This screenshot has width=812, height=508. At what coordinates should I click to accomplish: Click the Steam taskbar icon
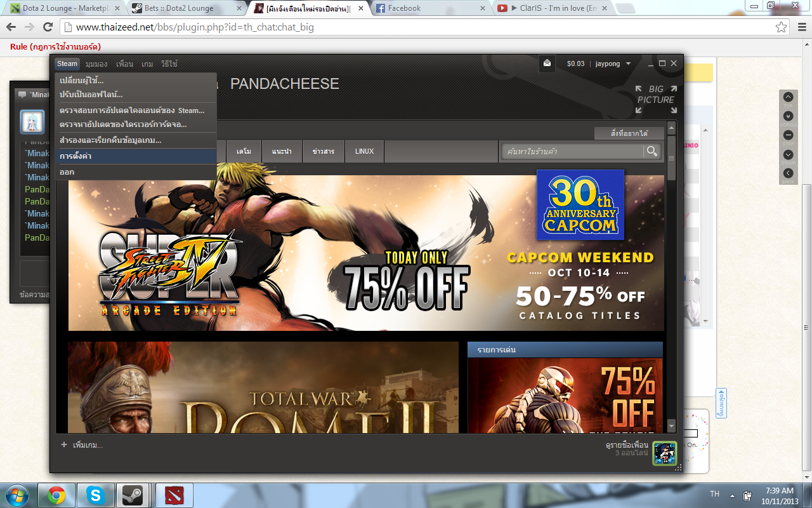tap(133, 495)
